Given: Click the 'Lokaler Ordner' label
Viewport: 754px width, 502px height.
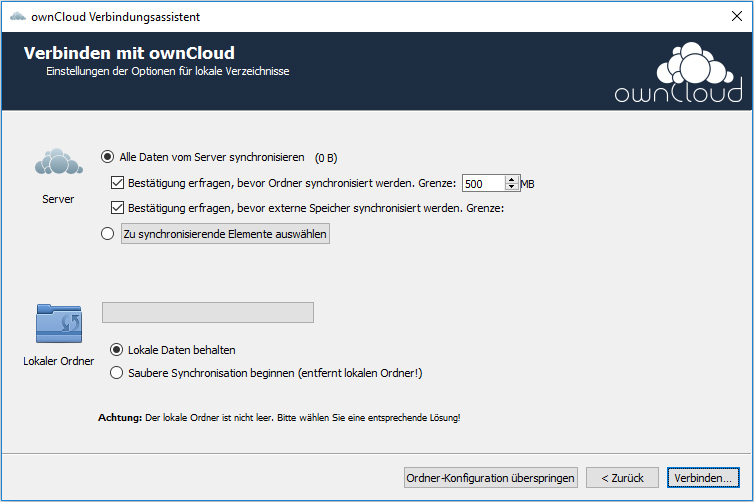Looking at the screenshot, I should pos(59,361).
